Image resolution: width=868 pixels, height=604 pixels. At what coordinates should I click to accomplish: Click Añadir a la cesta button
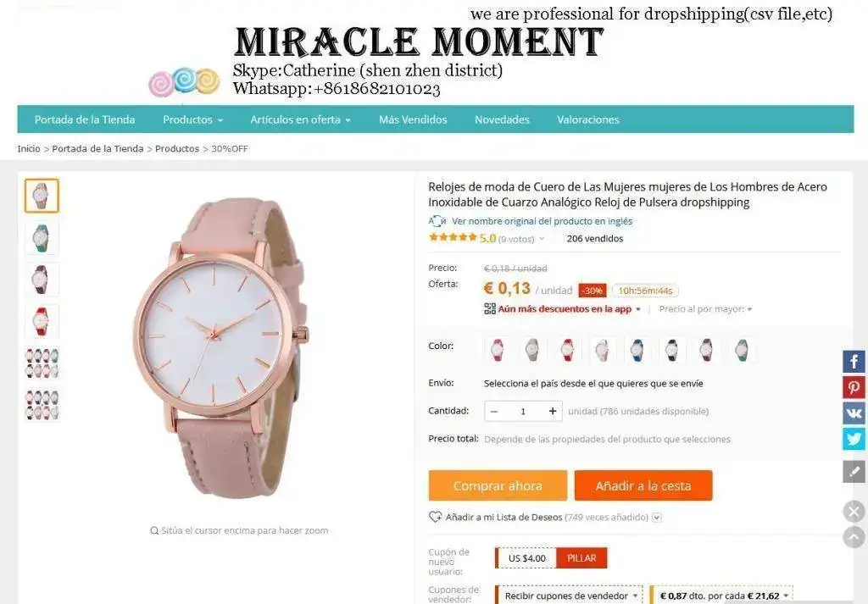tap(643, 485)
